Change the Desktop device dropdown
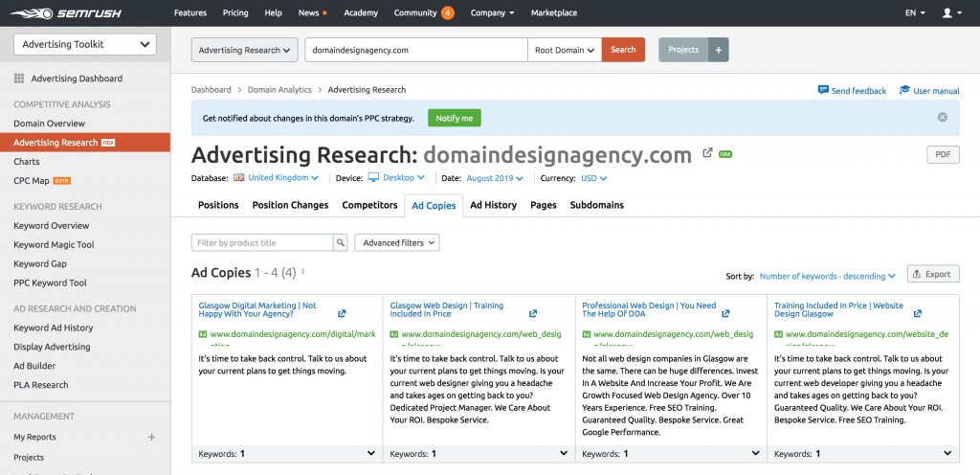The height and width of the screenshot is (475, 980). (x=404, y=177)
